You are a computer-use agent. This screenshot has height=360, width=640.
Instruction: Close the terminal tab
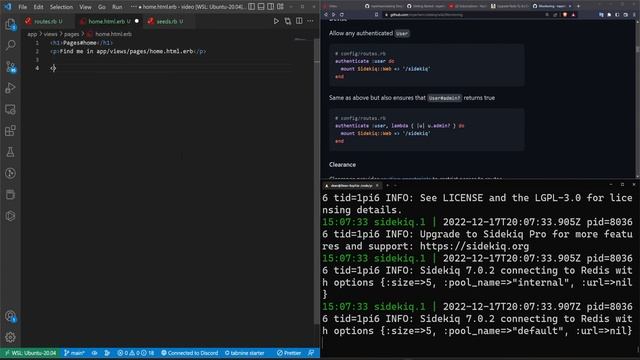[377, 186]
